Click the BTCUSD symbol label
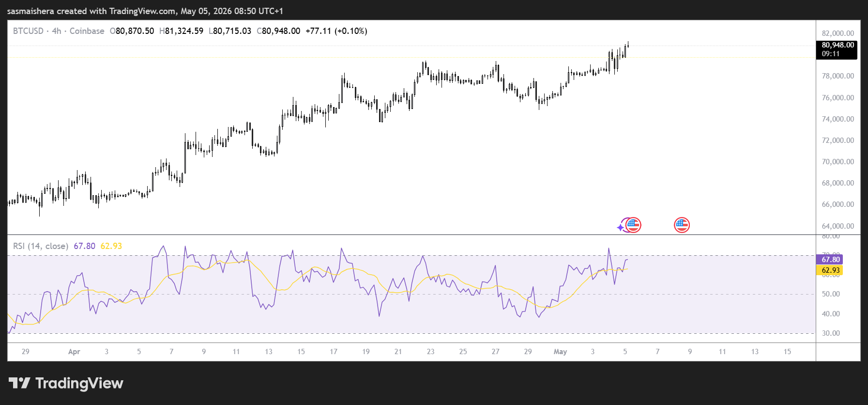This screenshot has height=405, width=868. tap(28, 31)
